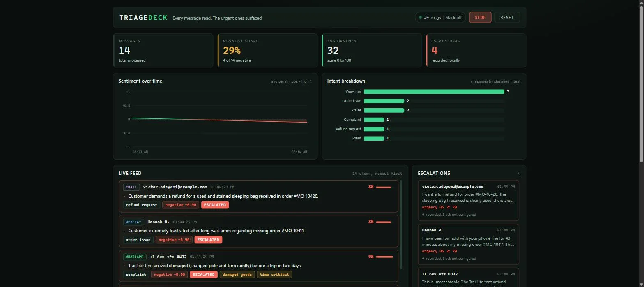Select the Avg Urgency 32 card
Screen dimensions: 644x287
[372, 50]
